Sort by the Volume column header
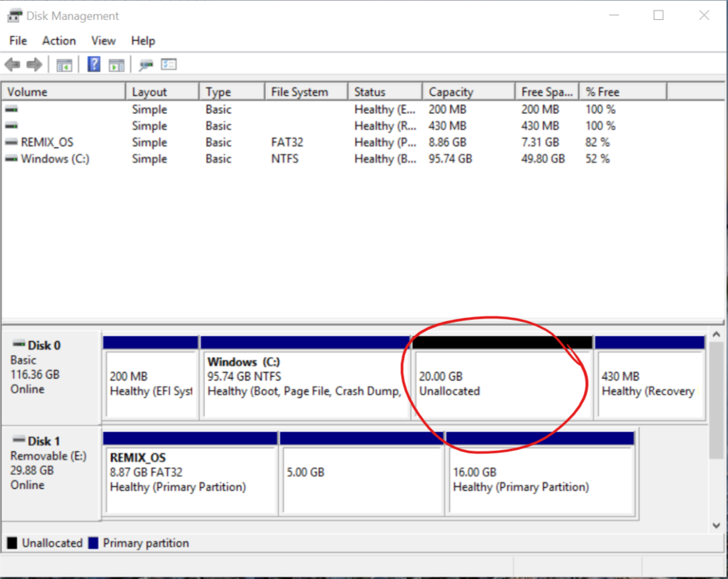Screen dimensions: 728x579 (63, 91)
